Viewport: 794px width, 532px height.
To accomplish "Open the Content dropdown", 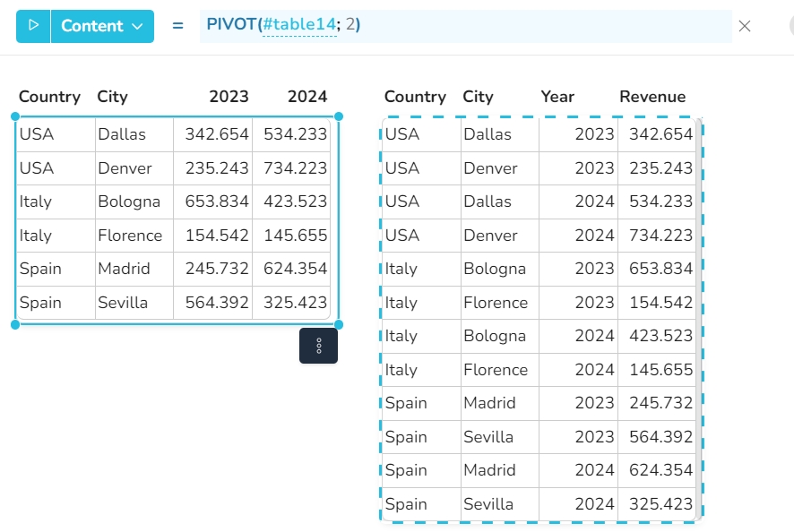I will pos(102,26).
